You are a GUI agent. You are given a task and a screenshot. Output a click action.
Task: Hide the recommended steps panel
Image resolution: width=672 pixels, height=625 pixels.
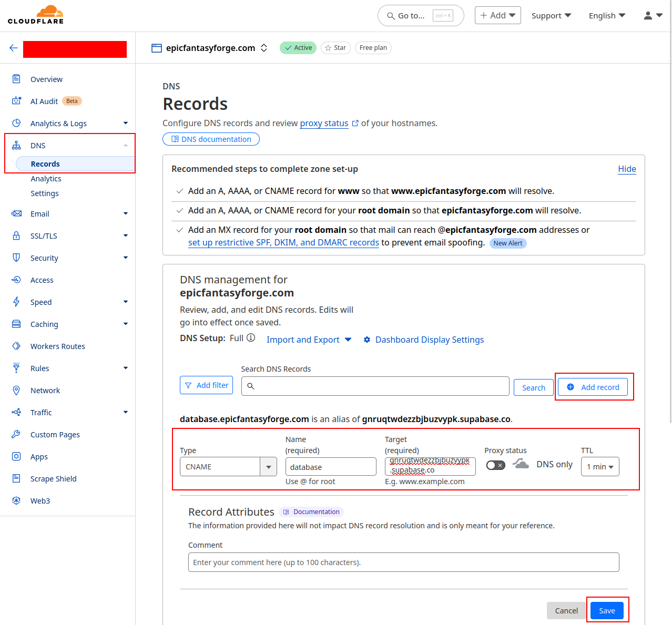(627, 169)
